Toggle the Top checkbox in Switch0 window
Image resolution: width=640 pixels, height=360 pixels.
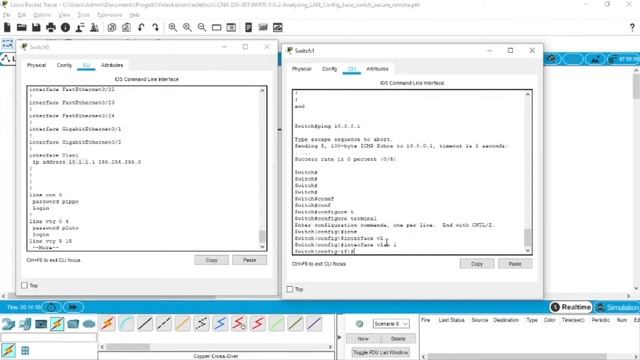point(24,285)
